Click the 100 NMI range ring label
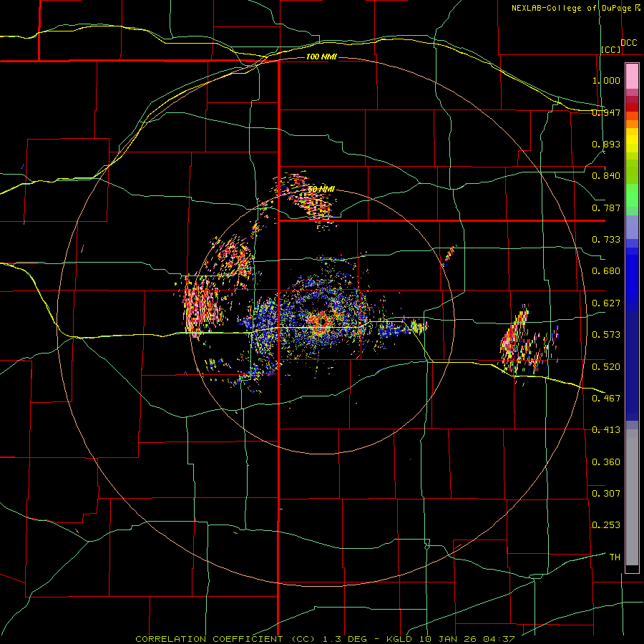 (x=321, y=57)
